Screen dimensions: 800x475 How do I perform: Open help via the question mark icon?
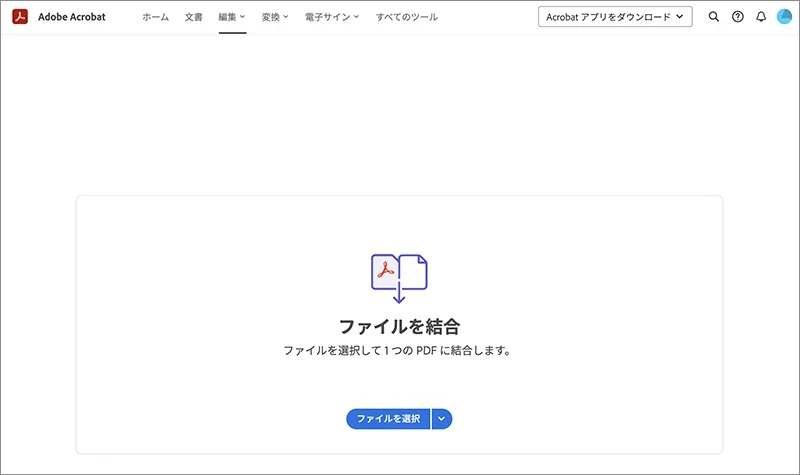pos(738,17)
